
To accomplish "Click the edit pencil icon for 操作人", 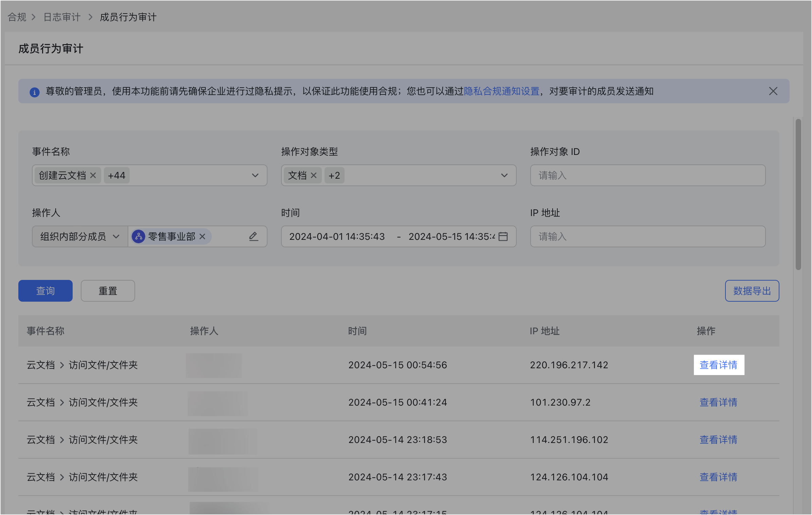I will point(254,236).
